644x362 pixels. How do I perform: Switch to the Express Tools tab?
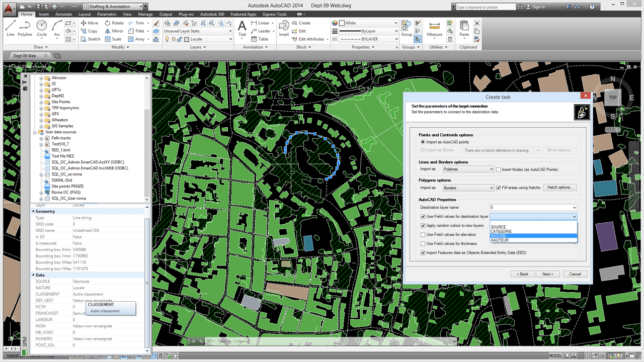click(x=275, y=14)
